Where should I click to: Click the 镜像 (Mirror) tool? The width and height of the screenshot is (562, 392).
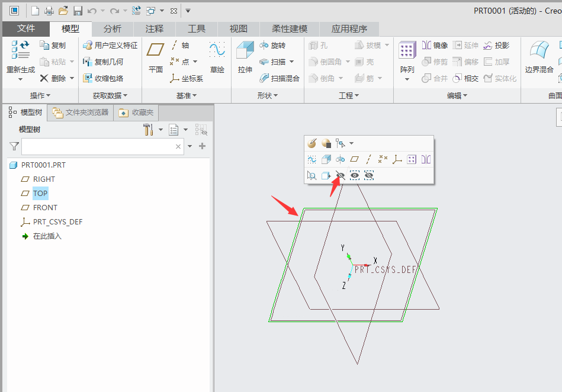pyautogui.click(x=435, y=46)
